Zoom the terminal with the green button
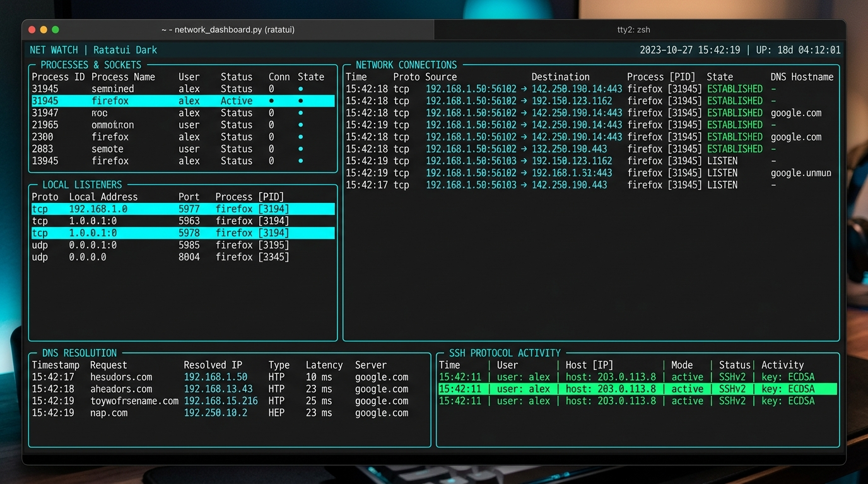The image size is (868, 484). 56,30
